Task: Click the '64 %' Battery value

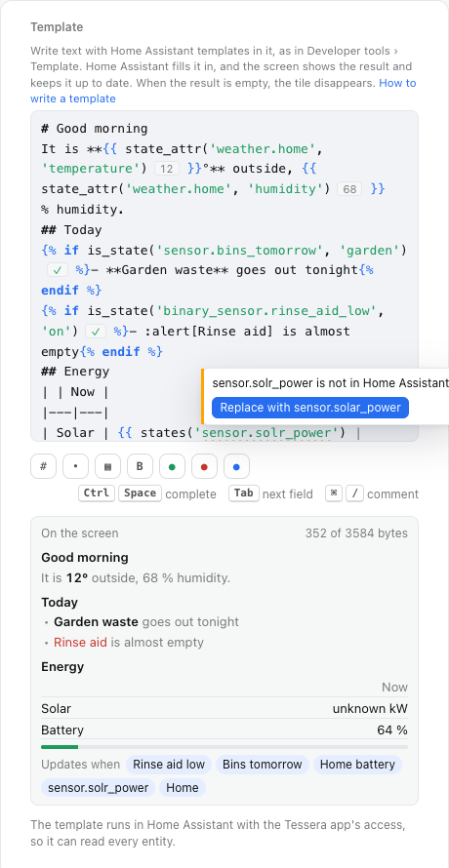Action: [392, 730]
